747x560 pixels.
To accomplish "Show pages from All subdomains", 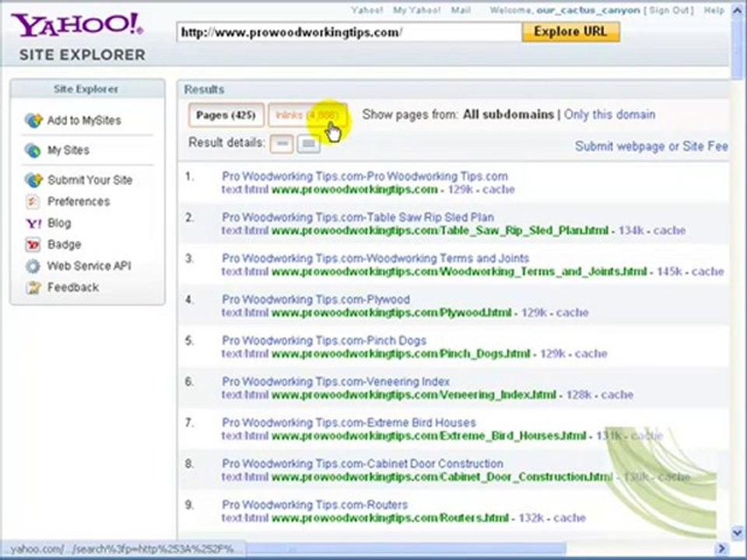I will click(508, 115).
